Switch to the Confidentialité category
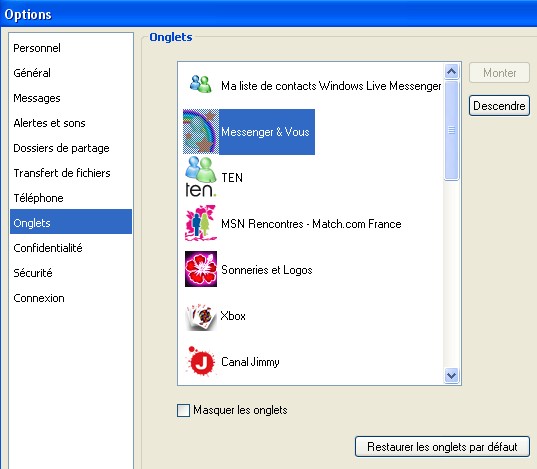The height and width of the screenshot is (469, 537). point(48,248)
